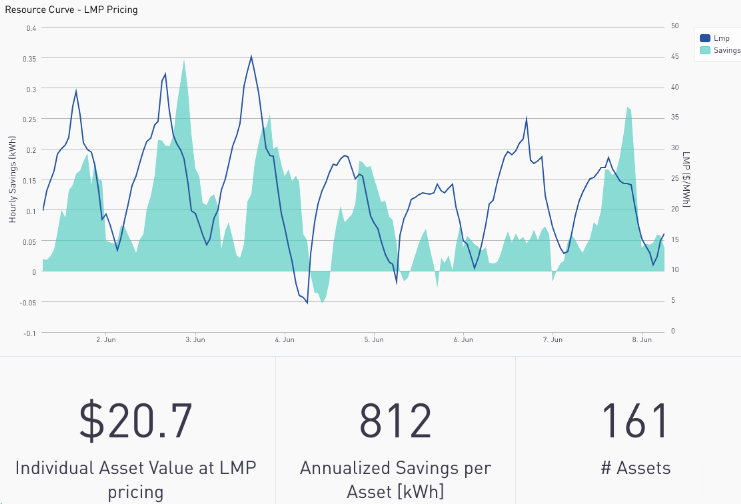741x504 pixels.
Task: Click the dark blue Lmp legend swatch
Action: pos(704,37)
